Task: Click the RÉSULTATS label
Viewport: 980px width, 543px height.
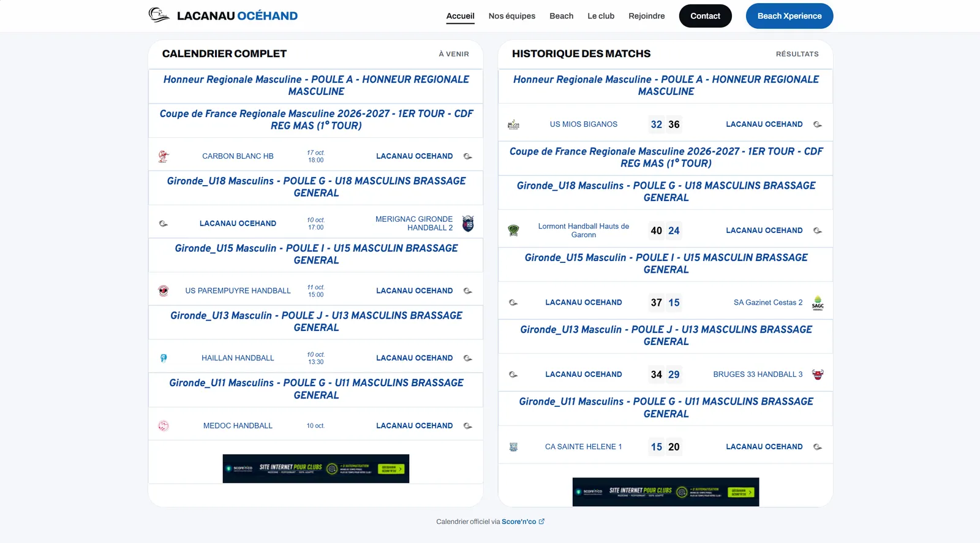Action: coord(797,54)
